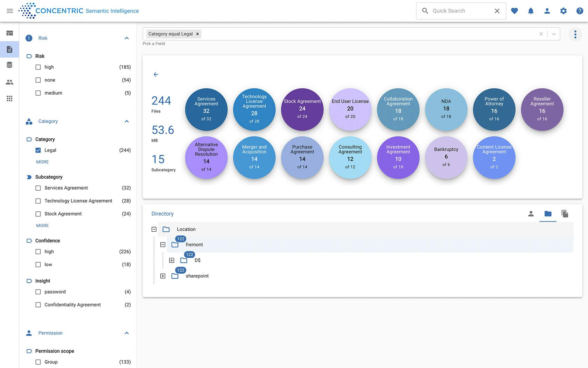
Task: Switch to the files view tab in Directory
Action: pyautogui.click(x=565, y=214)
